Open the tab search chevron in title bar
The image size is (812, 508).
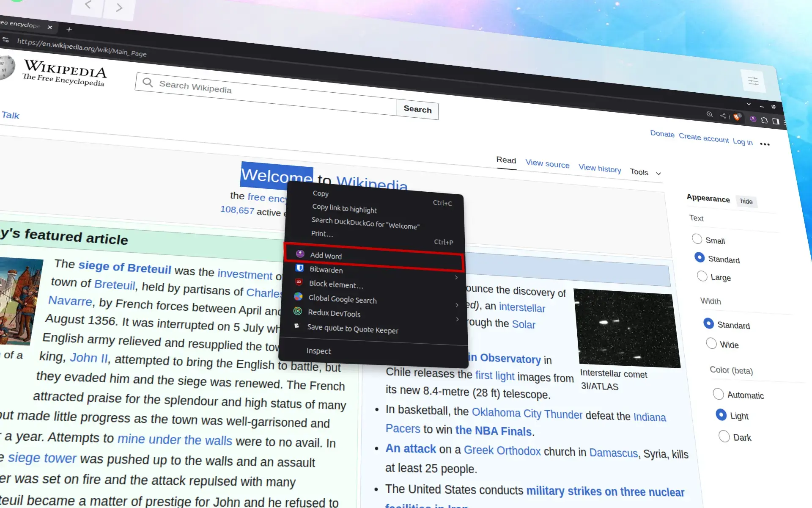tap(749, 104)
